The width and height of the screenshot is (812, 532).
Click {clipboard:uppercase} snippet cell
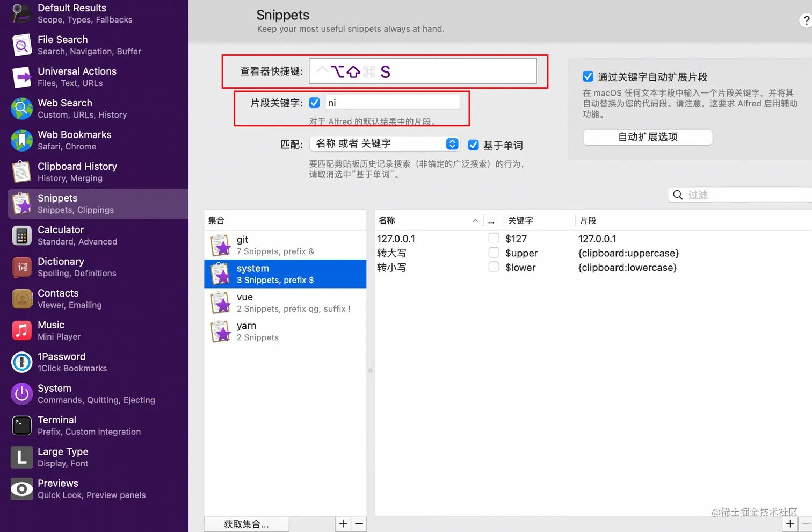pos(628,253)
